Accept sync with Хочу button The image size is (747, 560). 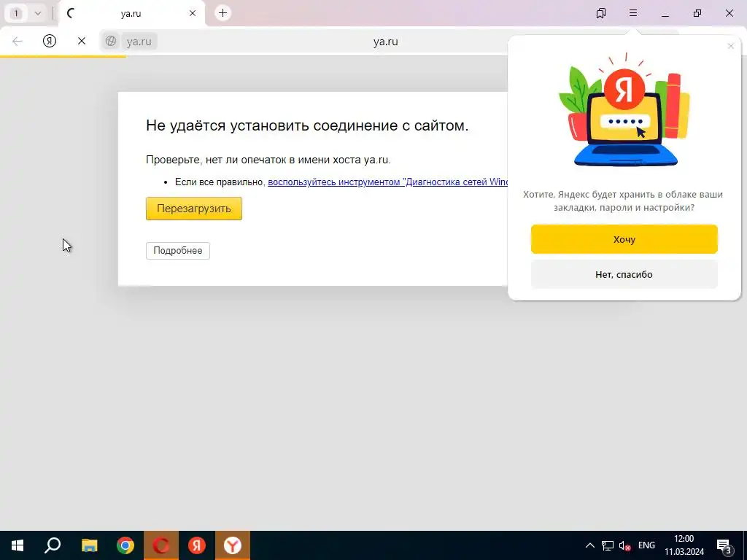point(624,239)
